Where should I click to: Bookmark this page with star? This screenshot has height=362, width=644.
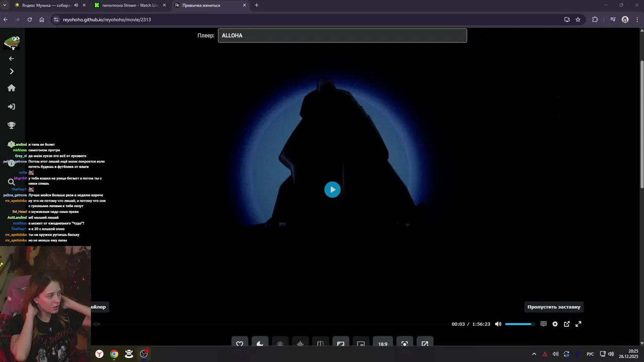[578, 20]
